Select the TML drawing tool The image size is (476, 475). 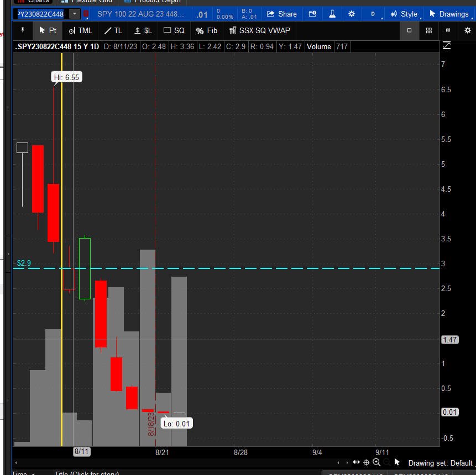tap(81, 30)
